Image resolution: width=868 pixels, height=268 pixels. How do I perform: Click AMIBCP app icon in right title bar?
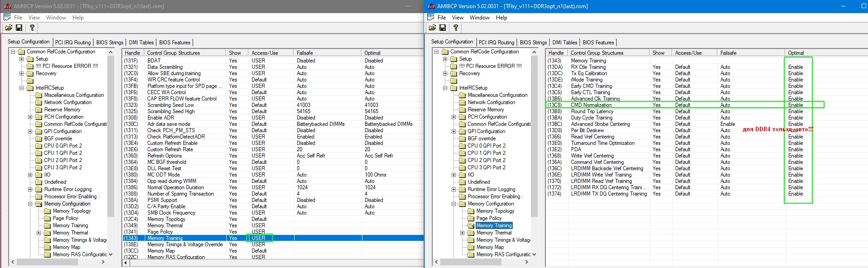431,6
